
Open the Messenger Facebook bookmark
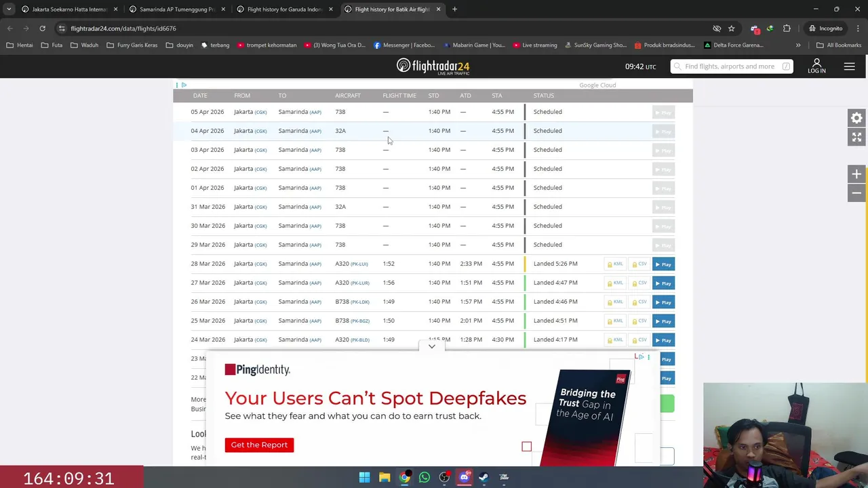coord(404,45)
